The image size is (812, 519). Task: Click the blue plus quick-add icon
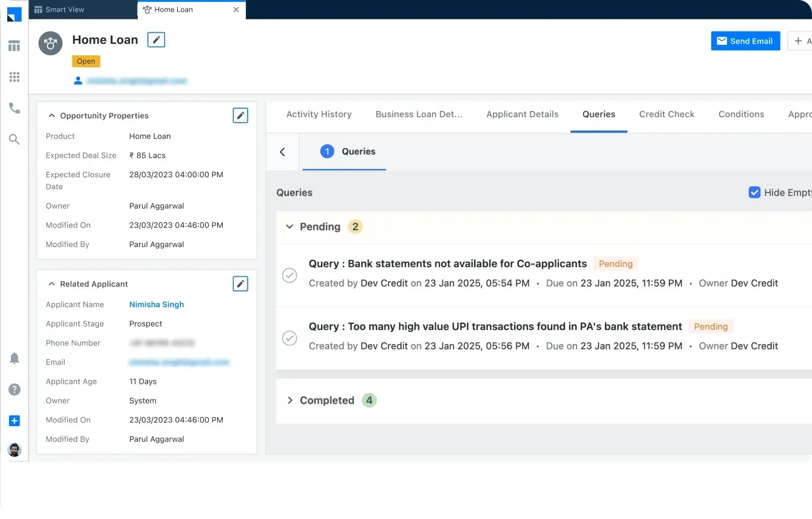coord(15,421)
